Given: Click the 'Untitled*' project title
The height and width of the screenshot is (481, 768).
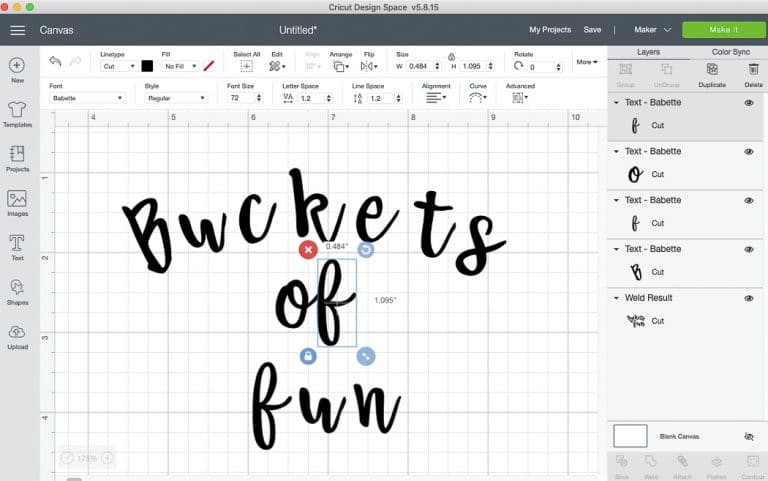Looking at the screenshot, I should pos(298,30).
